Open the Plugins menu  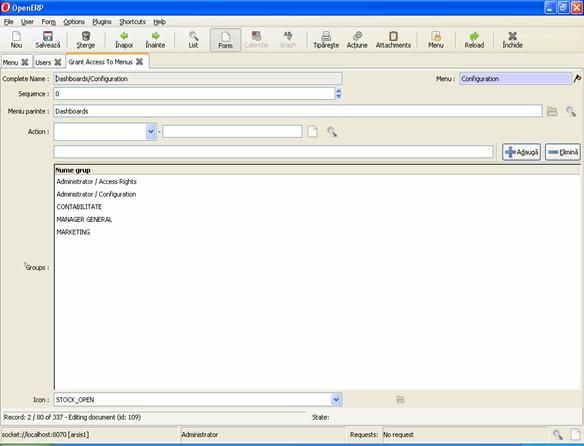[x=102, y=22]
